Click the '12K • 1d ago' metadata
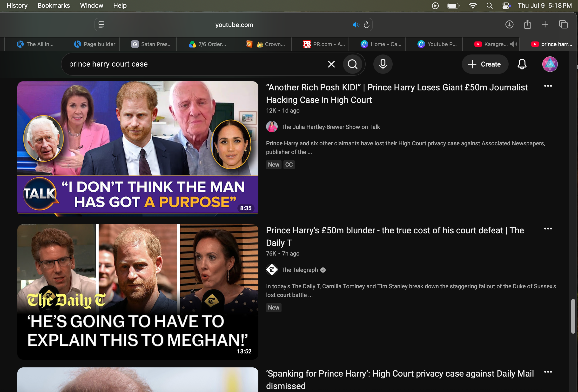Screen dimensions: 578x392 [x=283, y=111]
